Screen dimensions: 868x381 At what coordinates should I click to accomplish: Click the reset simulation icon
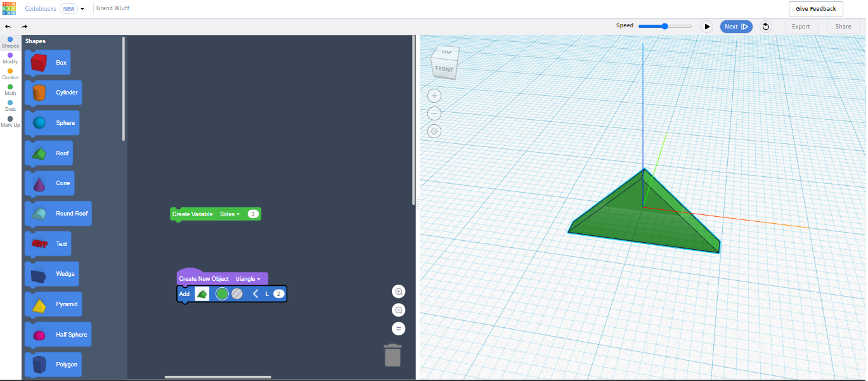point(765,27)
